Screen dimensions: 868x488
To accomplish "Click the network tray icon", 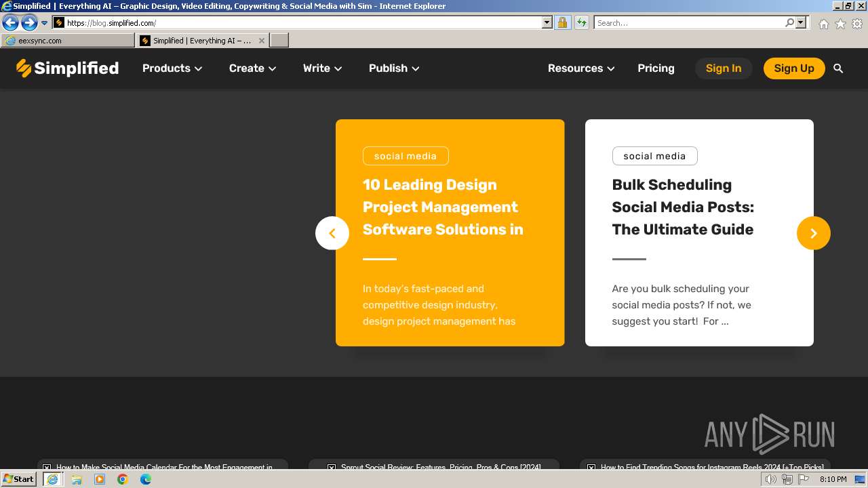I will pos(787,479).
